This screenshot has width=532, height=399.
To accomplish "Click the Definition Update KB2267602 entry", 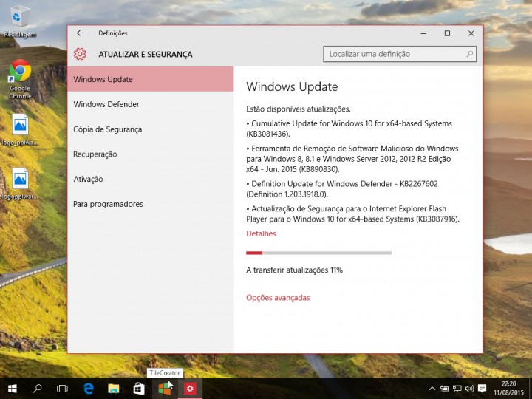I will click(x=342, y=189).
